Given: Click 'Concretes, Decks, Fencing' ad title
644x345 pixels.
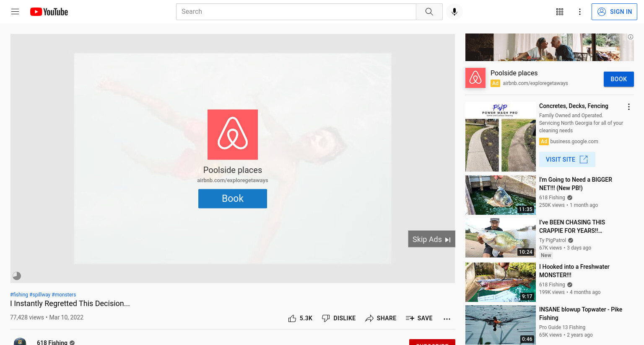Looking at the screenshot, I should pyautogui.click(x=574, y=106).
